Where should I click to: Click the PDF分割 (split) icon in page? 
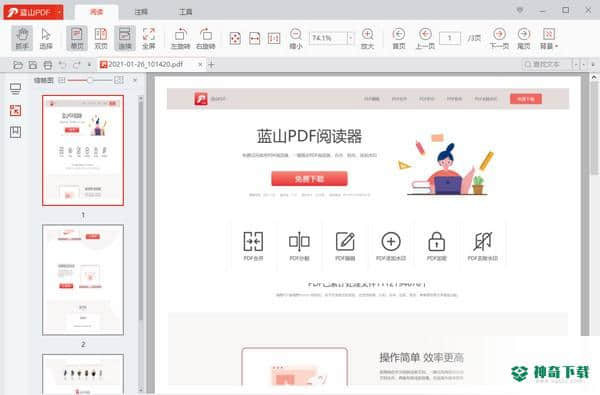(299, 242)
